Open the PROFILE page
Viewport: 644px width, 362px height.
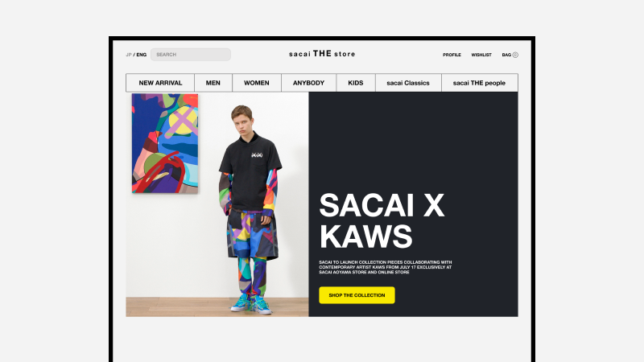(x=452, y=55)
